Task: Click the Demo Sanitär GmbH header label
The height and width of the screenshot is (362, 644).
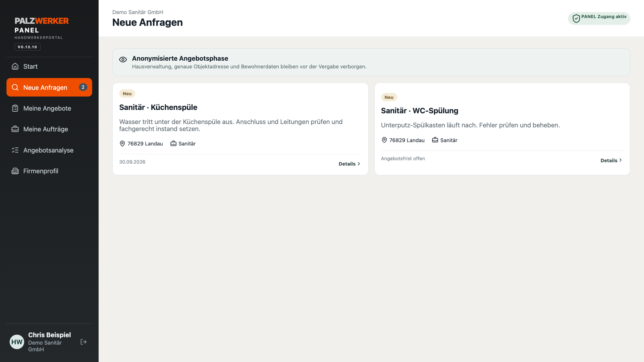Action: [x=138, y=12]
